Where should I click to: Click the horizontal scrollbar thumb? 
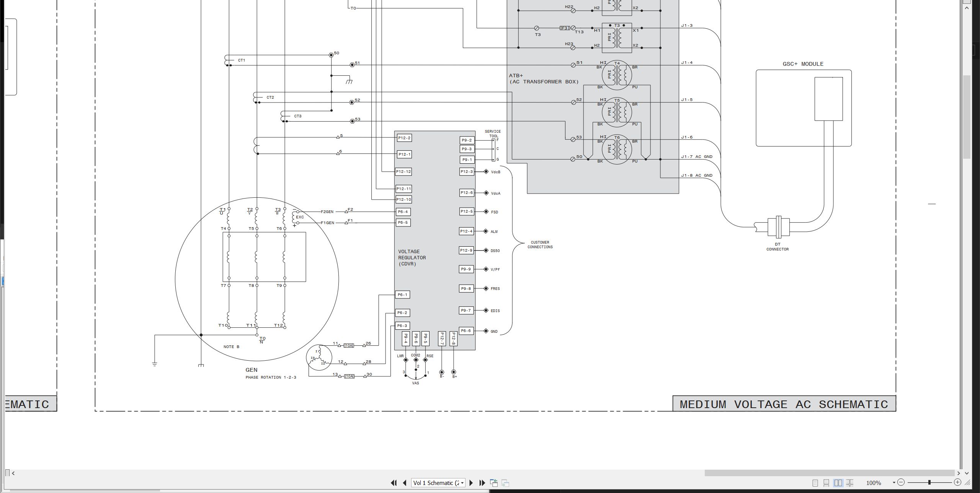point(830,473)
